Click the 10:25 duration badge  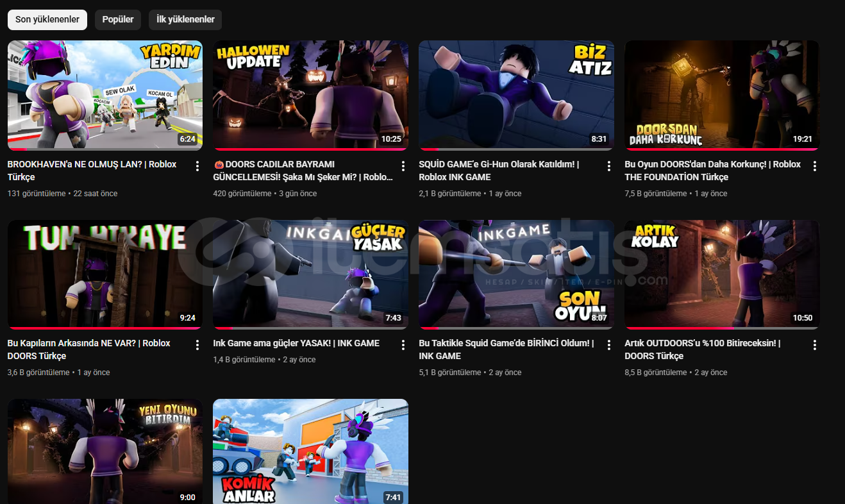[x=391, y=139]
